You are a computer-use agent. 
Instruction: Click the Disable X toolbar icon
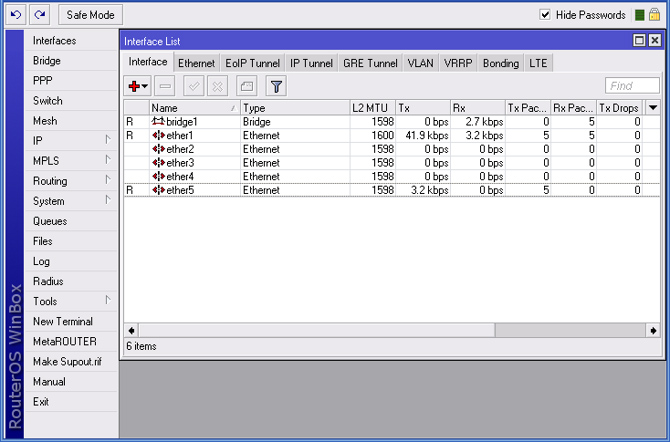(217, 87)
